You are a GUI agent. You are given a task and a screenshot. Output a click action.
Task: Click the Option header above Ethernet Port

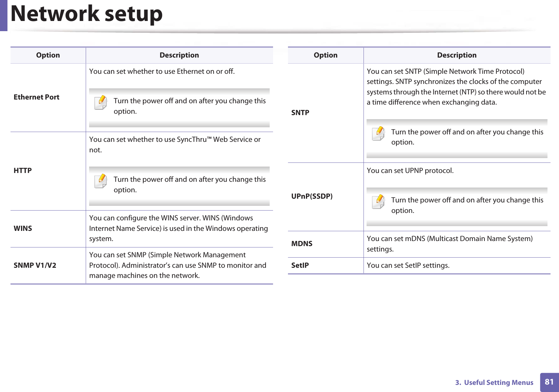point(48,55)
